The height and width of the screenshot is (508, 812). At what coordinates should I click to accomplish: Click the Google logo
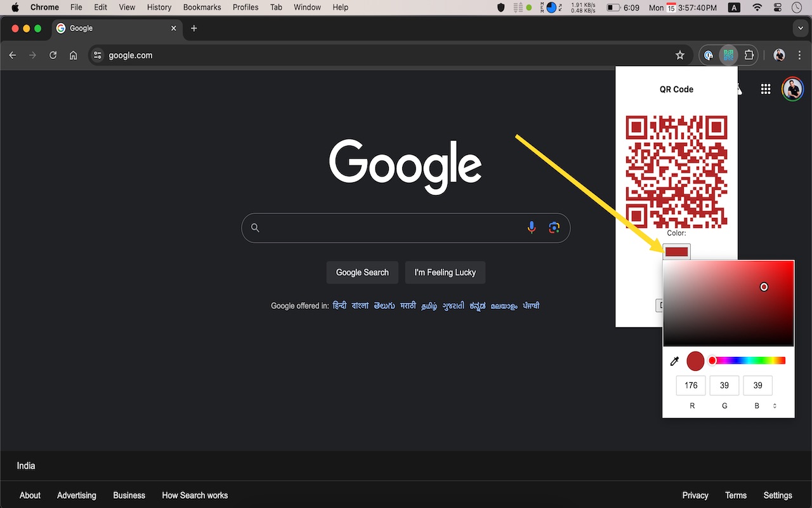(x=405, y=166)
